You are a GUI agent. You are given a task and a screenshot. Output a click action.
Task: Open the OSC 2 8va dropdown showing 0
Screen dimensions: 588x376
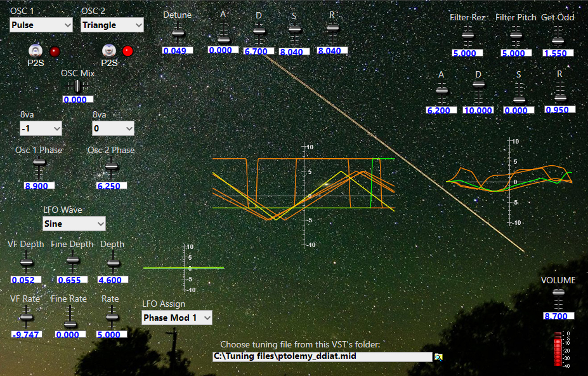click(x=113, y=128)
